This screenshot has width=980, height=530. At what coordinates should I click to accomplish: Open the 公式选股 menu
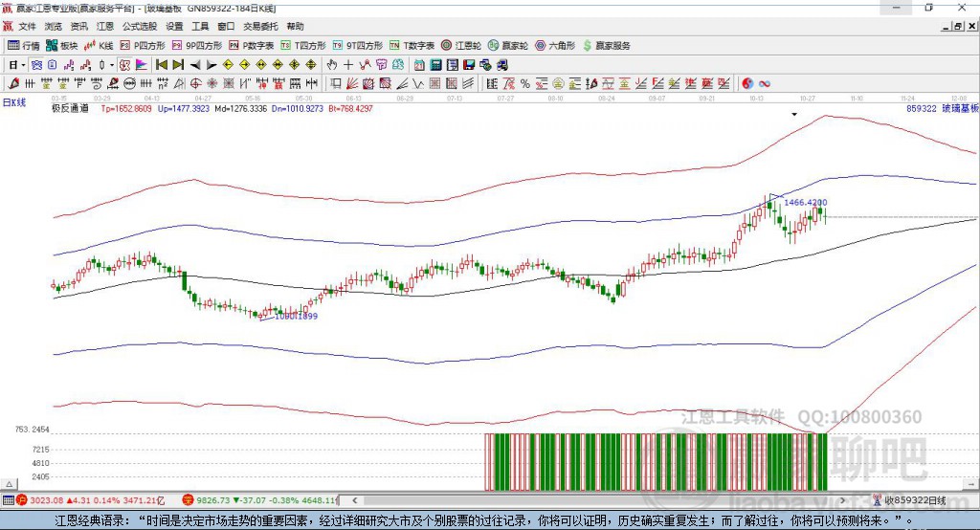tap(138, 27)
